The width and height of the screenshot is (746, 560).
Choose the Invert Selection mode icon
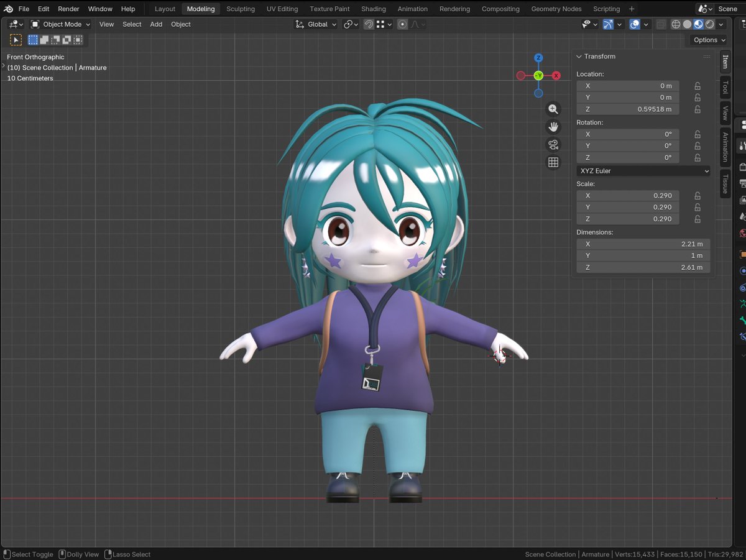(67, 40)
